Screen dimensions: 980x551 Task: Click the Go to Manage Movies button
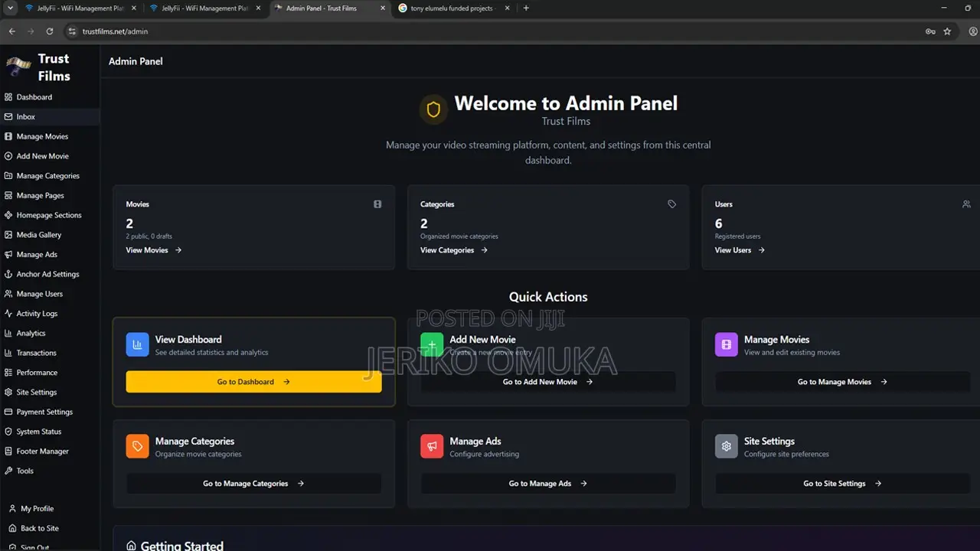click(x=843, y=382)
